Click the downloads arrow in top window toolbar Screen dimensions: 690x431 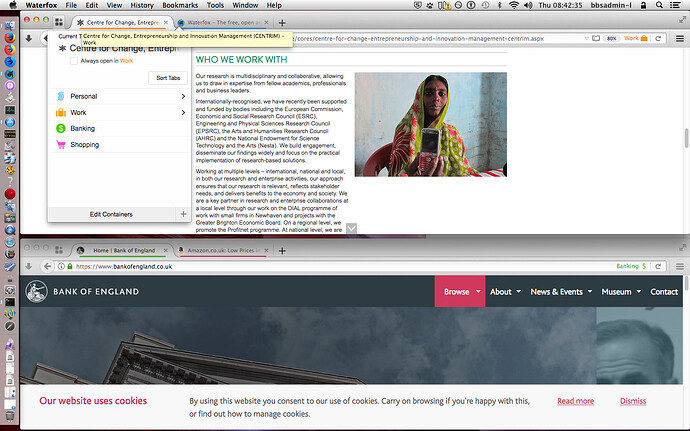(29, 38)
